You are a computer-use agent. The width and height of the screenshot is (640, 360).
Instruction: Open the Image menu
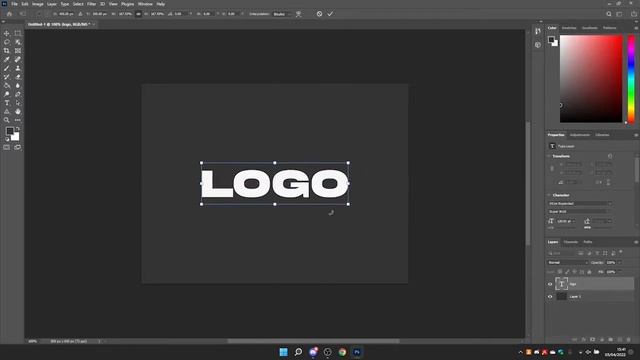click(38, 4)
